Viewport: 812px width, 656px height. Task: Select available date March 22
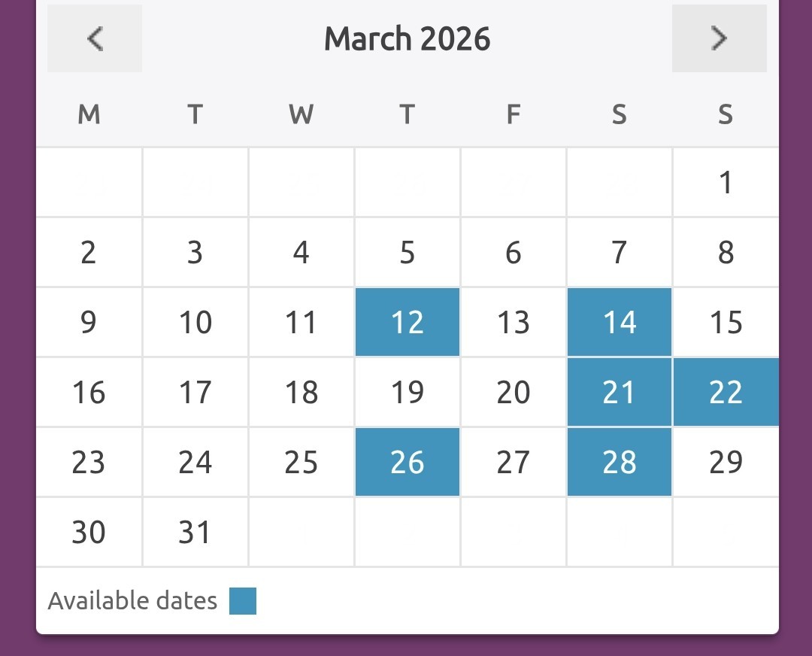[726, 392]
